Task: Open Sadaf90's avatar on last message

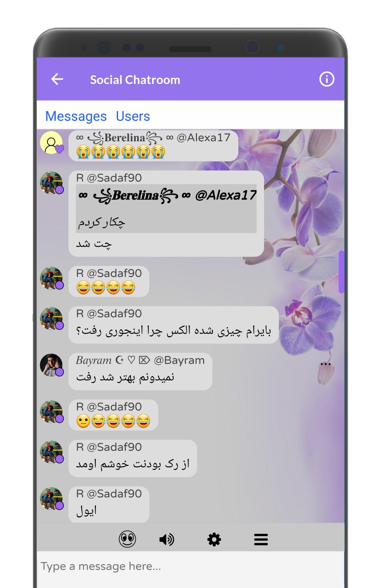Action: [x=51, y=499]
